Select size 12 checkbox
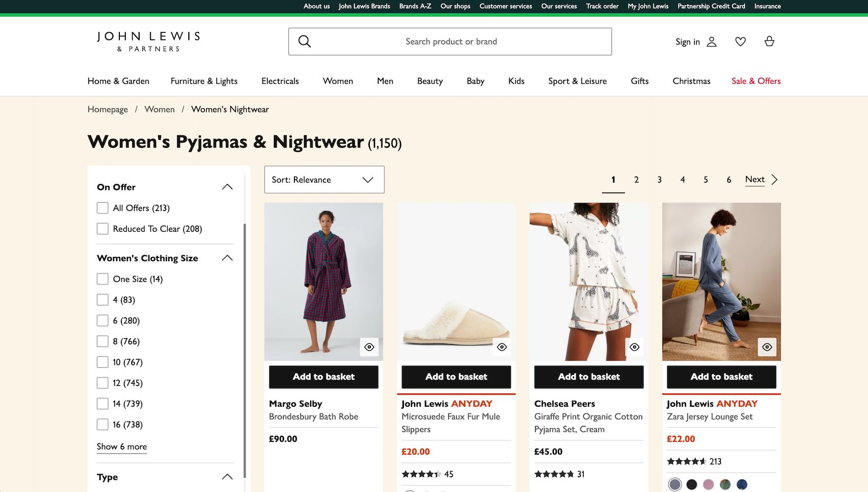Viewport: 868px width, 492px height. click(x=103, y=383)
